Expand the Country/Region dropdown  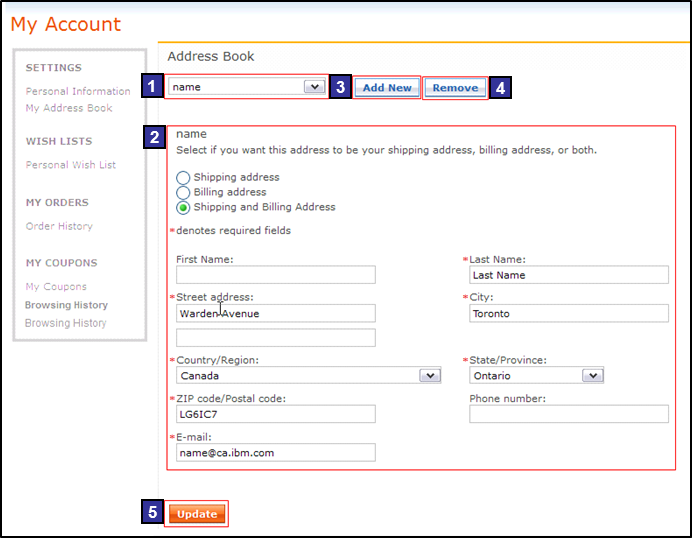(429, 376)
